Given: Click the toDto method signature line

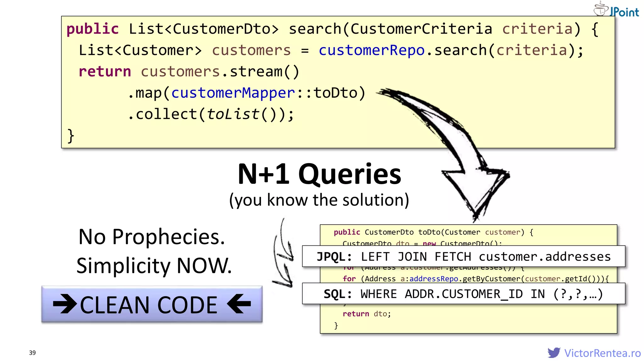Looking at the screenshot, I should [433, 232].
